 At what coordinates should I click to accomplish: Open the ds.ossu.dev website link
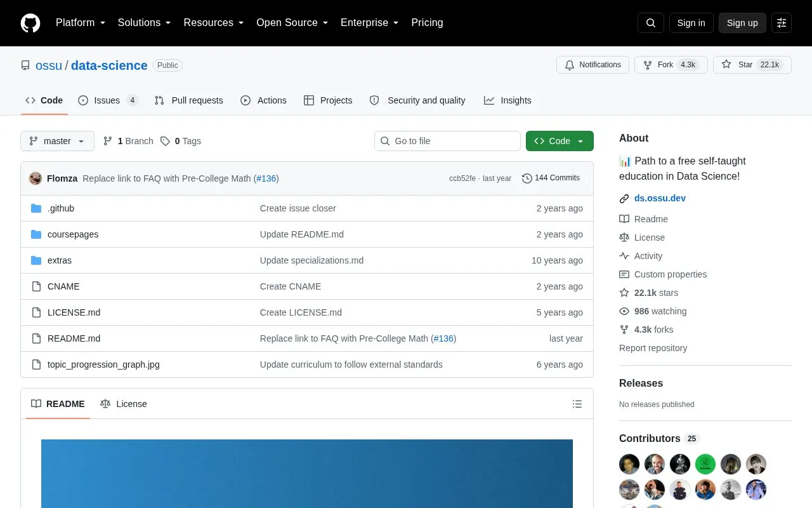[660, 198]
